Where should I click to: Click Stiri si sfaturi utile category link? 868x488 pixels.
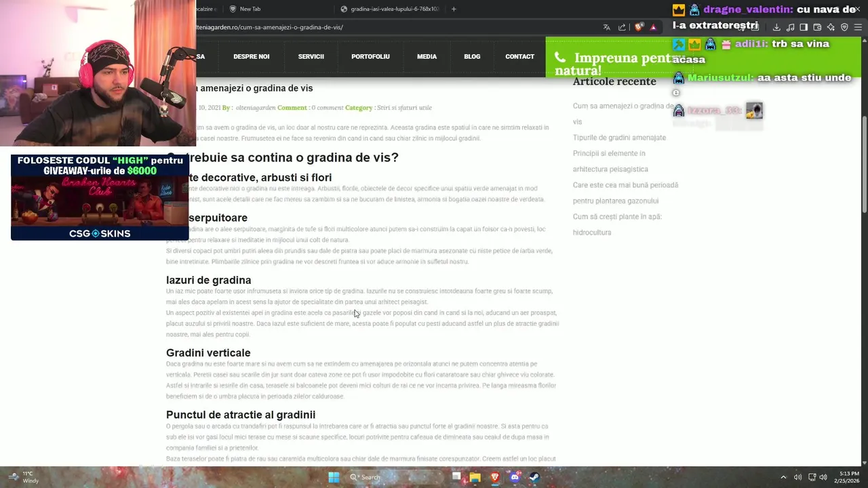coord(404,108)
